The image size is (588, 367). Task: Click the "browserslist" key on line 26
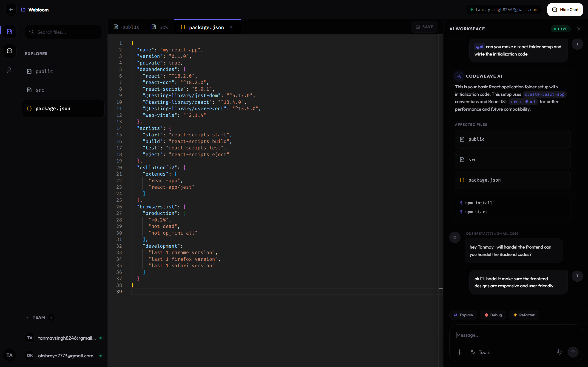pos(157,207)
